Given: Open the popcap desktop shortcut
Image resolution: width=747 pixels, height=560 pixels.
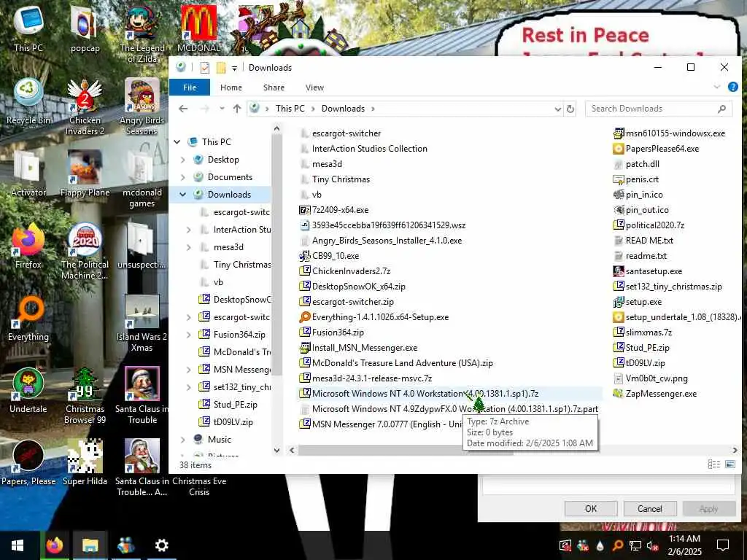Looking at the screenshot, I should pyautogui.click(x=85, y=28).
